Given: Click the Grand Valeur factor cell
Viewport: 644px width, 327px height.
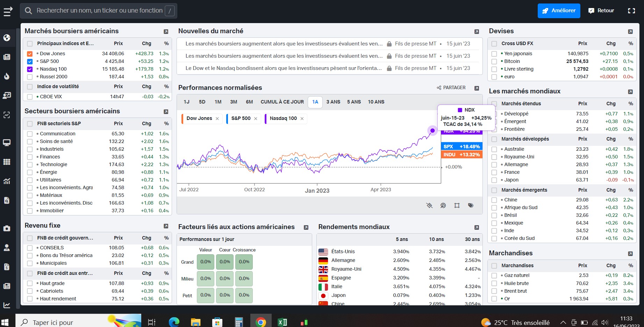Looking at the screenshot, I should [x=206, y=262].
